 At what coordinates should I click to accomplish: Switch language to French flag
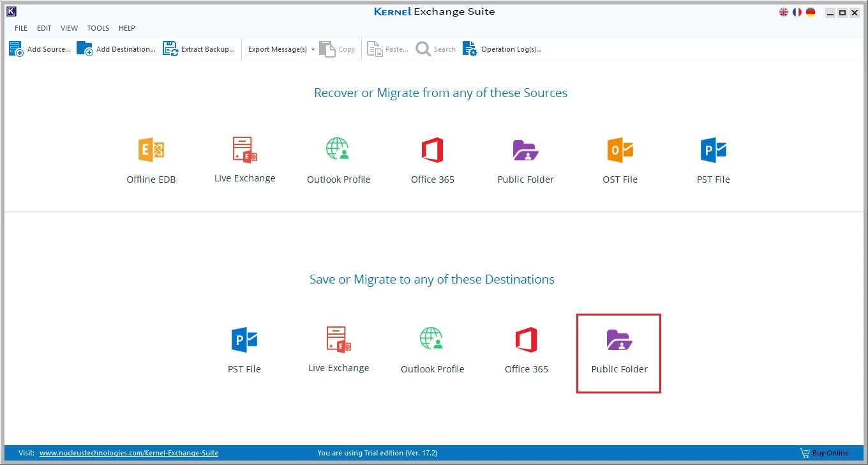(797, 12)
